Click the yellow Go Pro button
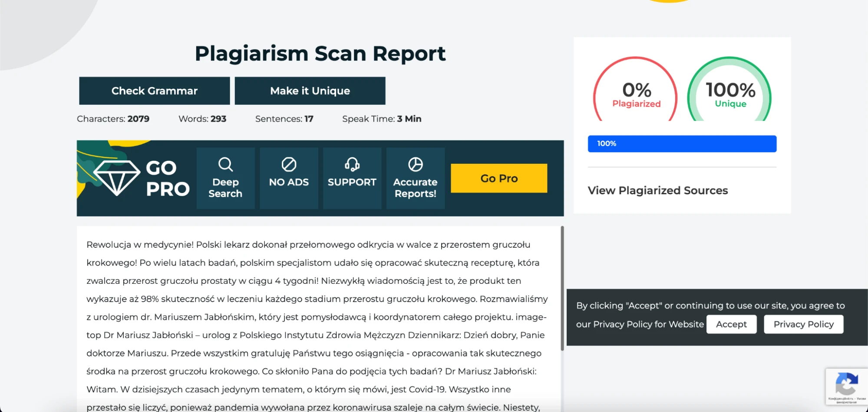868x412 pixels. 499,178
